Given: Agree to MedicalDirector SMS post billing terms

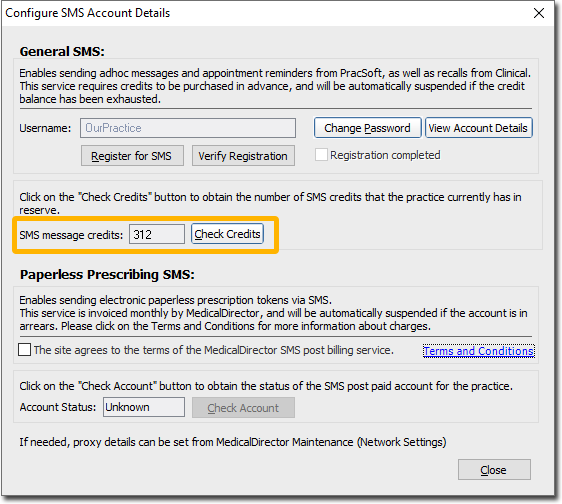Looking at the screenshot, I should pos(24,350).
